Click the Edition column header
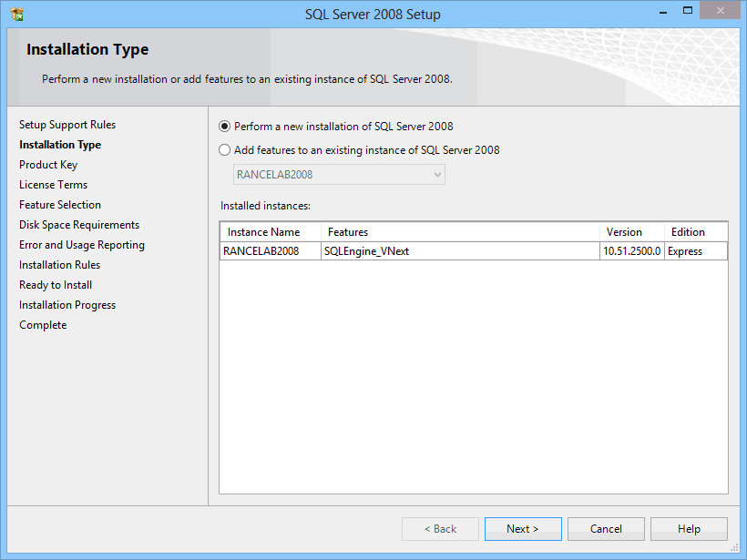This screenshot has height=560, width=747. [x=696, y=232]
